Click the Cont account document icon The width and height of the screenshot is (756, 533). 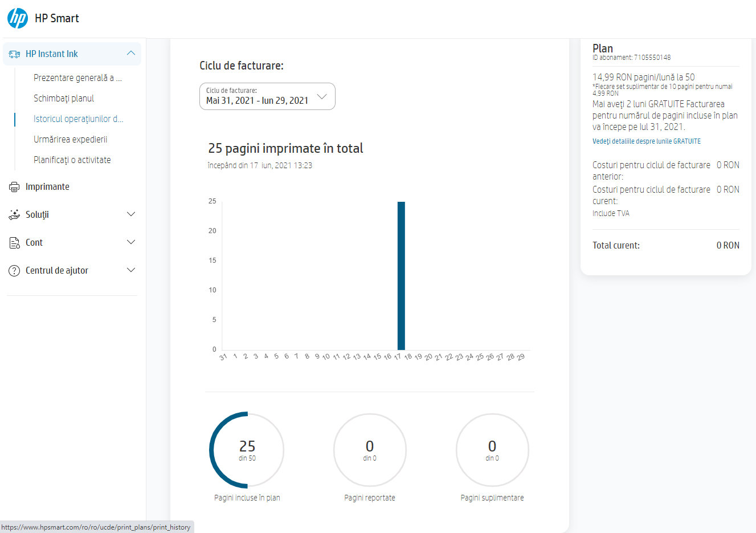14,243
